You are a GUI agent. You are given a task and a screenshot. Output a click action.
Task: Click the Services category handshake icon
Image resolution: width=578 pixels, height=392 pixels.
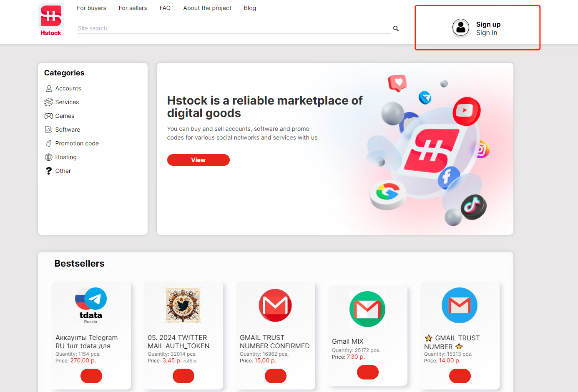[x=49, y=102]
